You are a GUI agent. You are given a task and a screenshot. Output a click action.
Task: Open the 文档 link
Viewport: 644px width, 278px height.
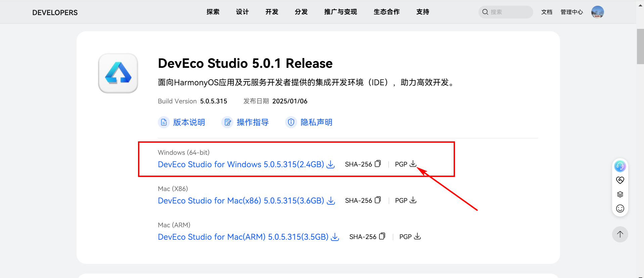click(547, 12)
